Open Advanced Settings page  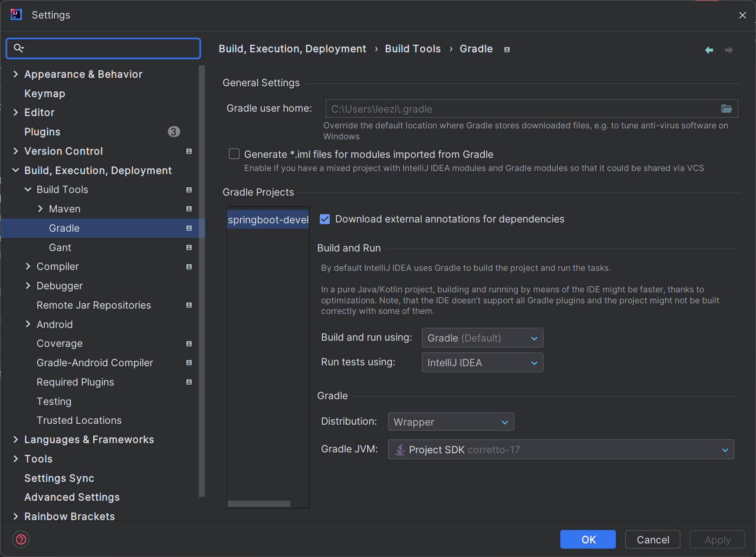(72, 497)
